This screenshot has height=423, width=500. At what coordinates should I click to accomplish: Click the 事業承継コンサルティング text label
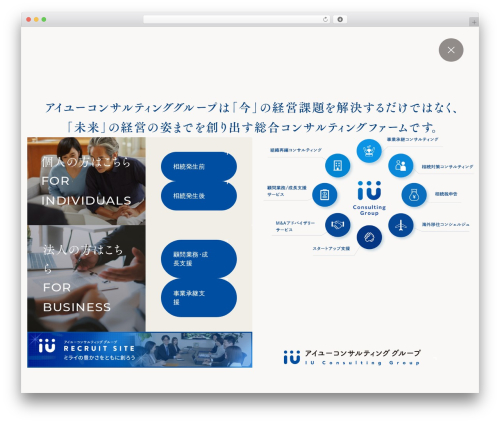[412, 139]
